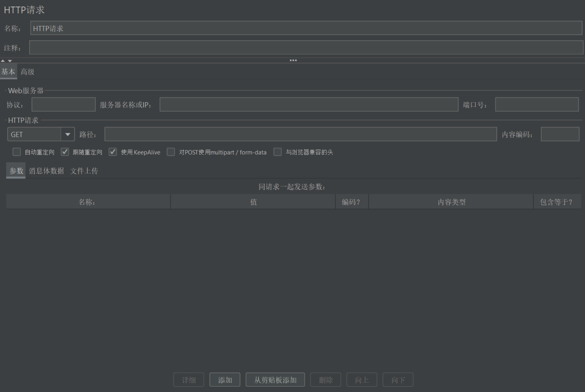Tick the 与浏览器兼容的头 checkbox
Viewport: 585px width, 392px height.
(x=277, y=152)
